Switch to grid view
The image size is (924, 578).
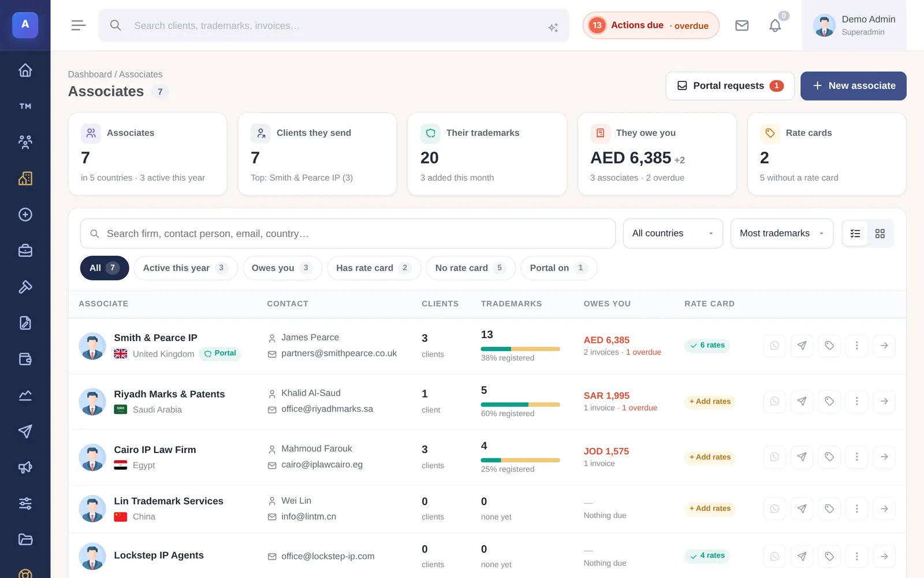click(880, 234)
